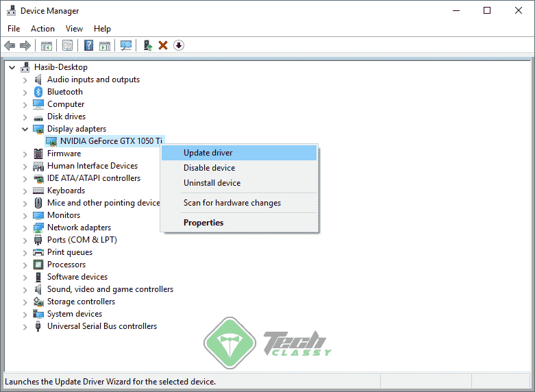This screenshot has width=535, height=392.
Task: Choose Disable device in context menu
Action: [x=239, y=168]
